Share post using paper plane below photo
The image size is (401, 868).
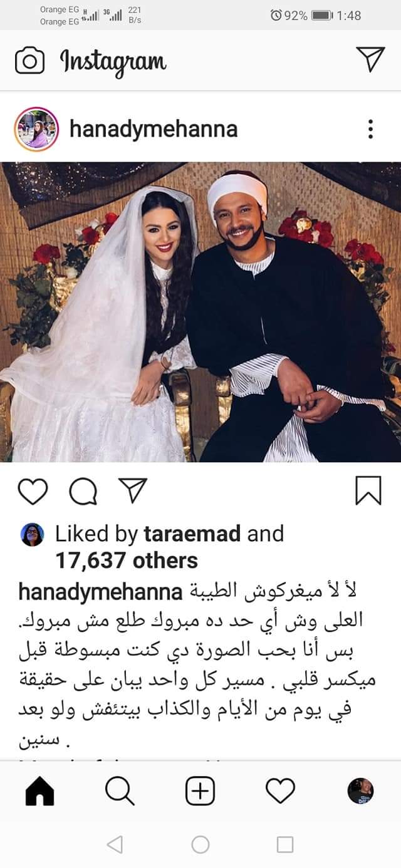click(x=133, y=490)
